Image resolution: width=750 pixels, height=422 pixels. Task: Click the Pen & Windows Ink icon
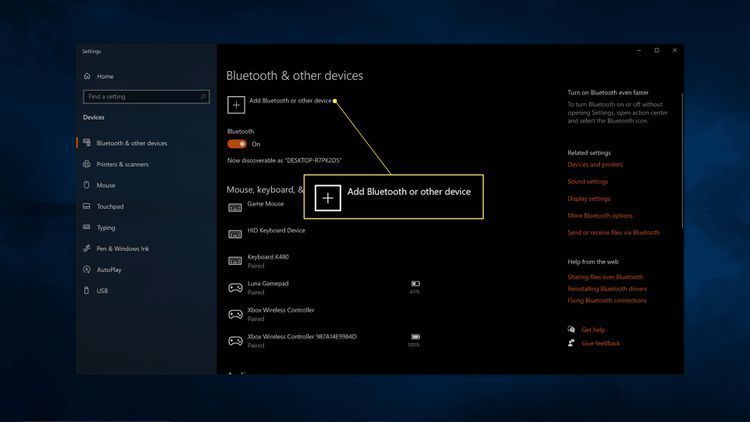pyautogui.click(x=88, y=248)
